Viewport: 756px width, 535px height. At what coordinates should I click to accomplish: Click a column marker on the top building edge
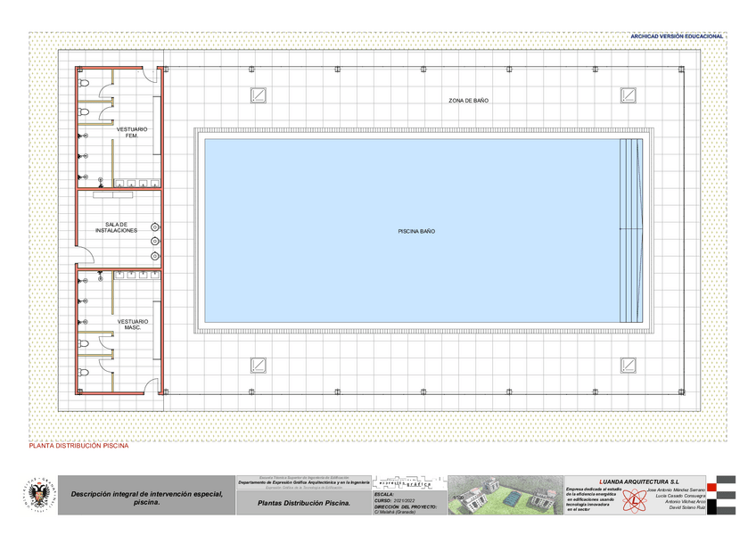pyautogui.click(x=337, y=66)
